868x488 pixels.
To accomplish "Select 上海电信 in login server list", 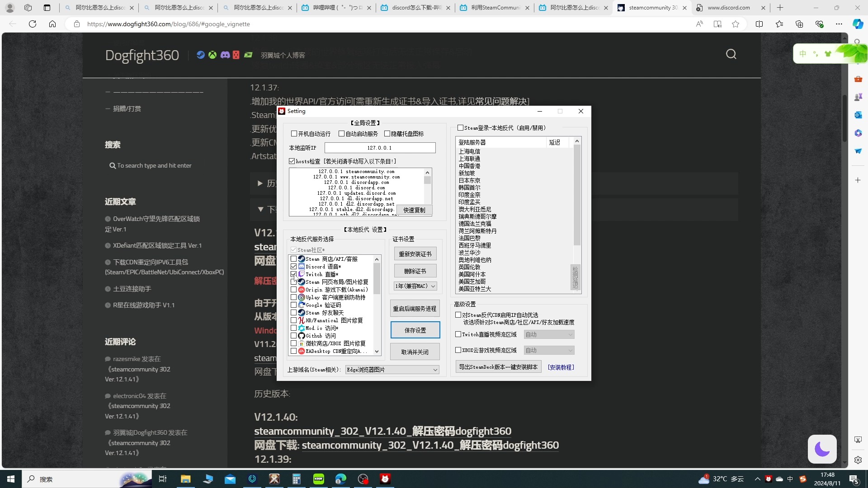I will [469, 151].
